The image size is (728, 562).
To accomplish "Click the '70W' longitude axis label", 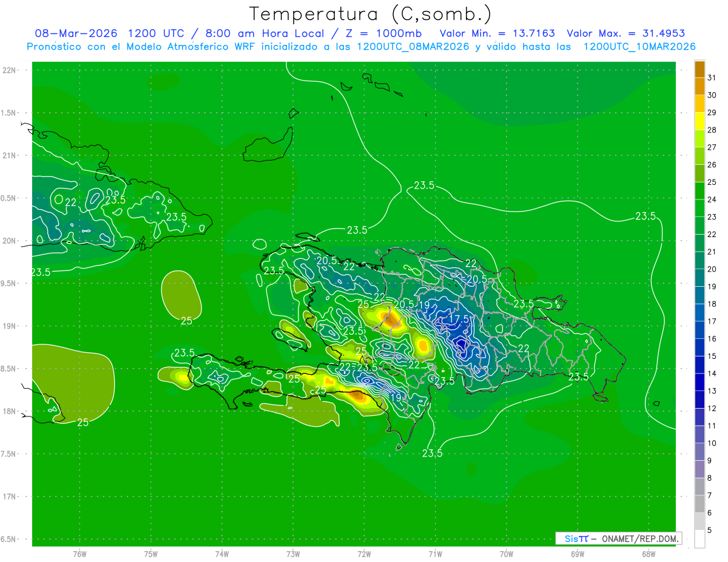I will (x=507, y=554).
